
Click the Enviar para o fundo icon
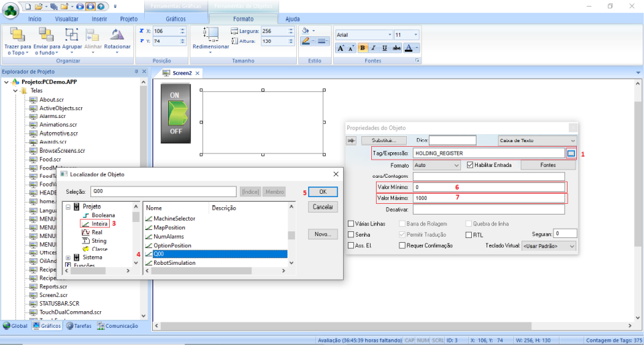point(46,36)
